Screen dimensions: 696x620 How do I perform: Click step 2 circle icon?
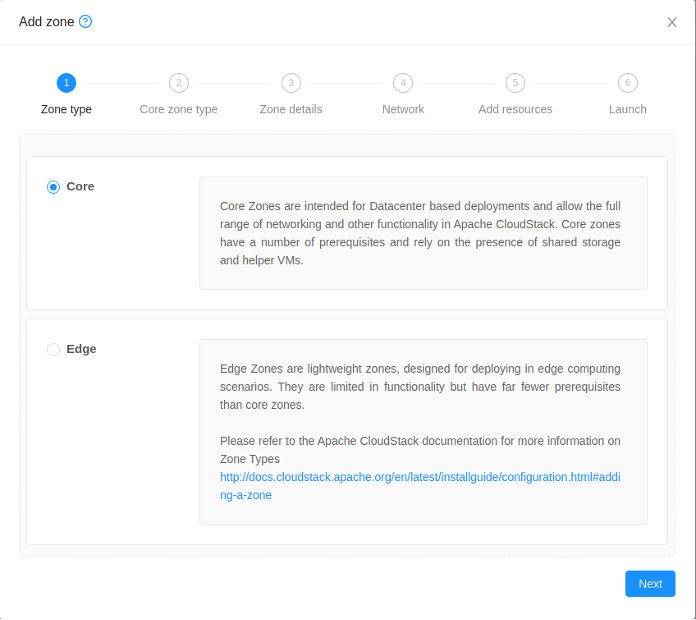(x=178, y=83)
